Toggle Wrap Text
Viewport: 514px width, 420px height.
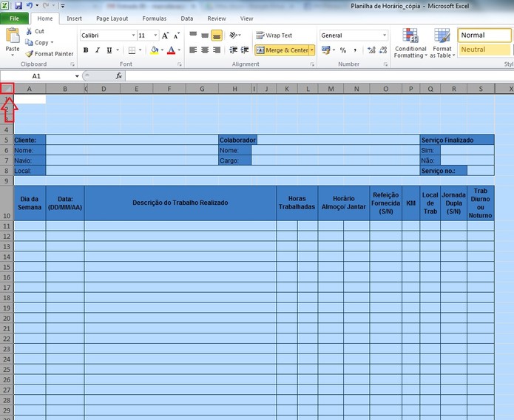pyautogui.click(x=274, y=35)
